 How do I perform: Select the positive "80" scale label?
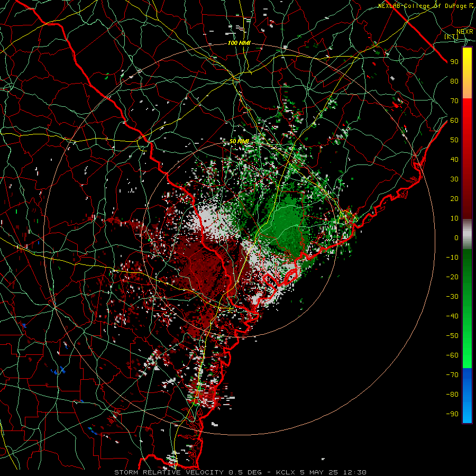point(454,81)
